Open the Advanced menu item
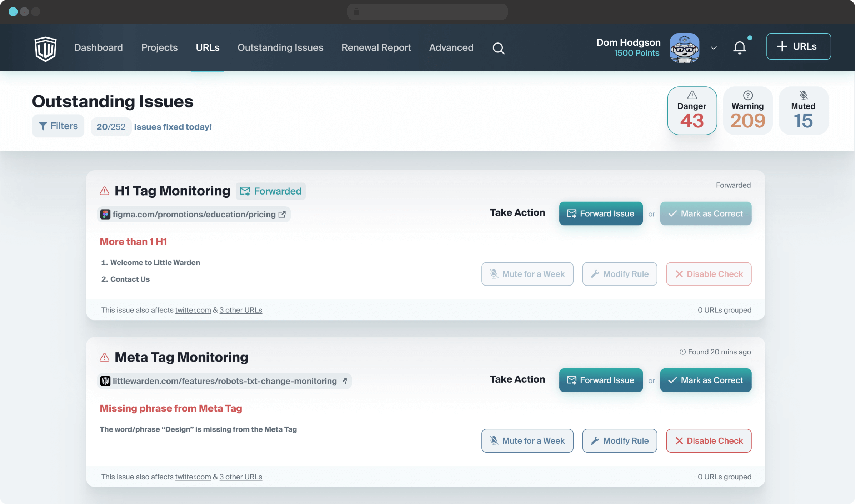Screen dimensions: 855x504 pyautogui.click(x=451, y=47)
